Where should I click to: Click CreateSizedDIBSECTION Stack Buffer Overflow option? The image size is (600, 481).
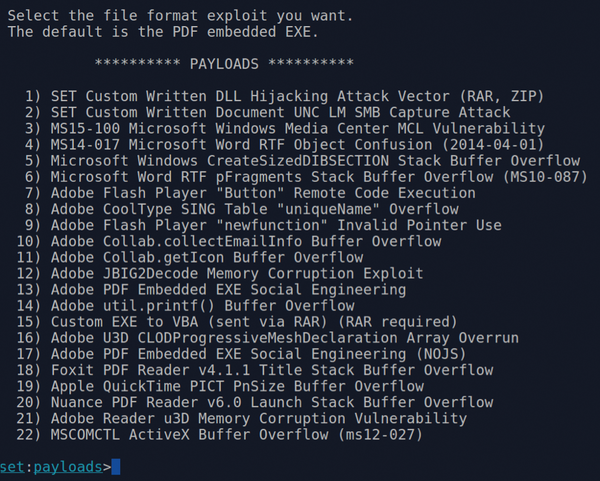[x=302, y=160]
